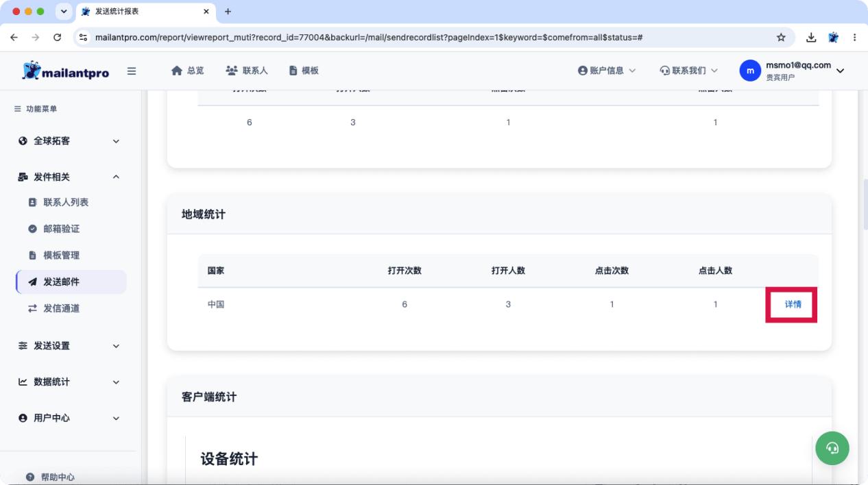Click value 6 in the 中国 row
The height and width of the screenshot is (485, 868).
click(405, 304)
